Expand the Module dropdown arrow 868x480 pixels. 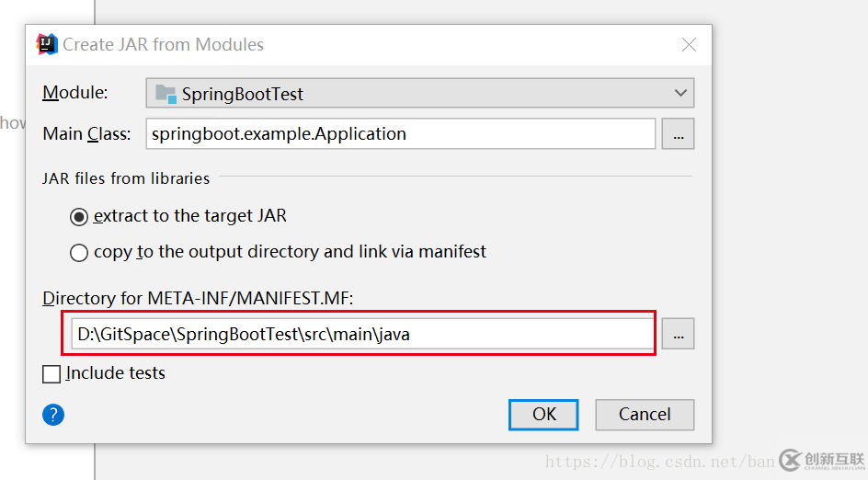click(681, 93)
